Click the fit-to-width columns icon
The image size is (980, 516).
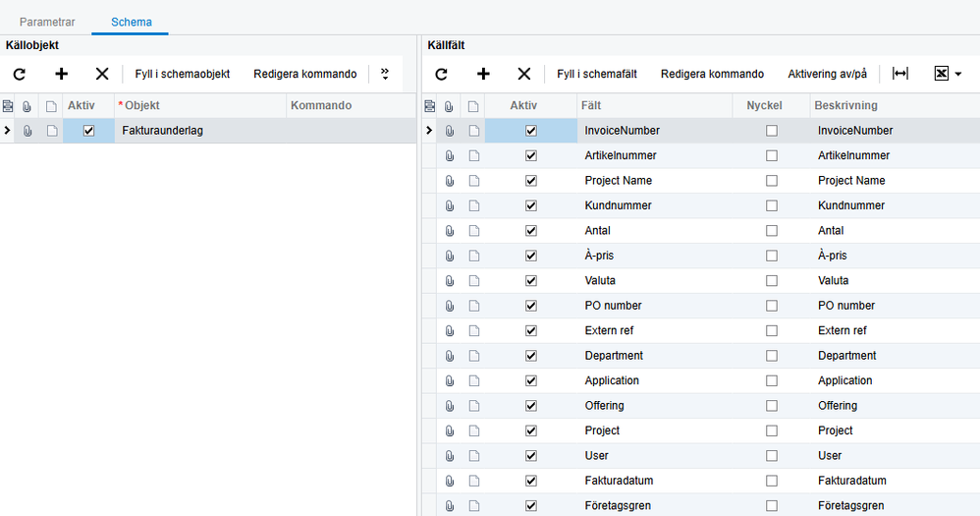tap(899, 74)
